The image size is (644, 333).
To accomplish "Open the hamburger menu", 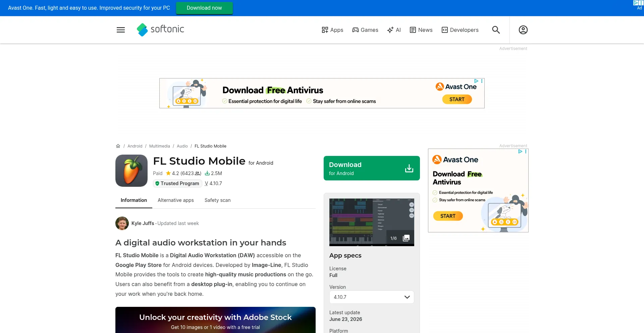I will coord(121,30).
